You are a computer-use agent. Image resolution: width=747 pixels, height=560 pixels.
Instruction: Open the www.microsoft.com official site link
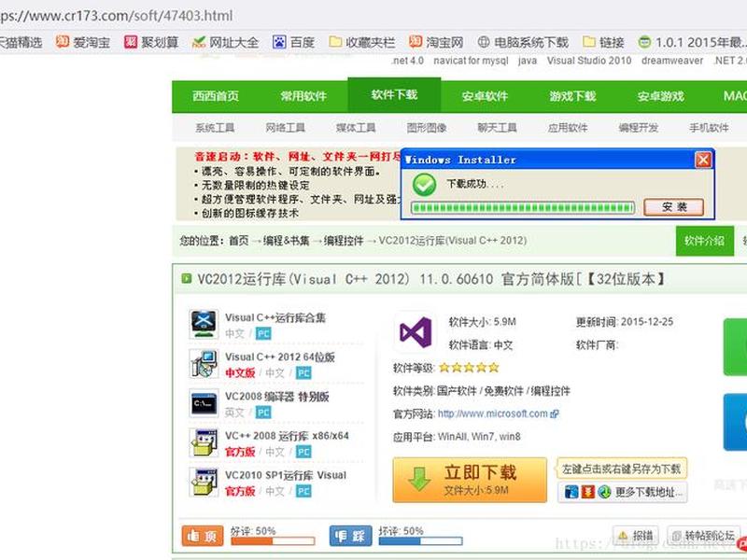(x=493, y=413)
